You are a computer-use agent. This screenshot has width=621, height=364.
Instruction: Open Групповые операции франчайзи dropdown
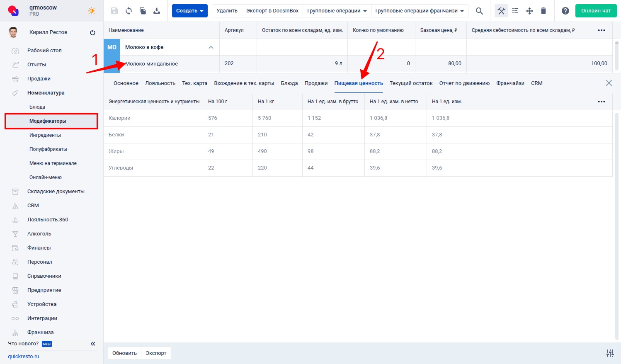(420, 11)
